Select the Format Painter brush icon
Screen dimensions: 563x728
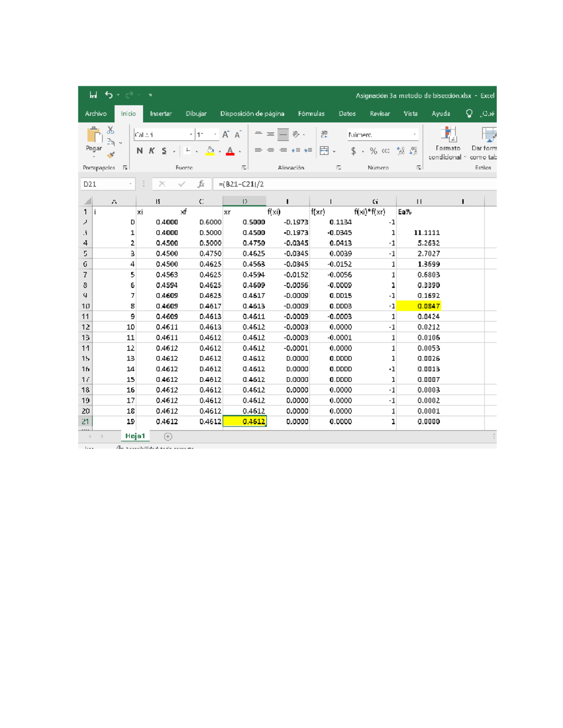tap(111, 154)
